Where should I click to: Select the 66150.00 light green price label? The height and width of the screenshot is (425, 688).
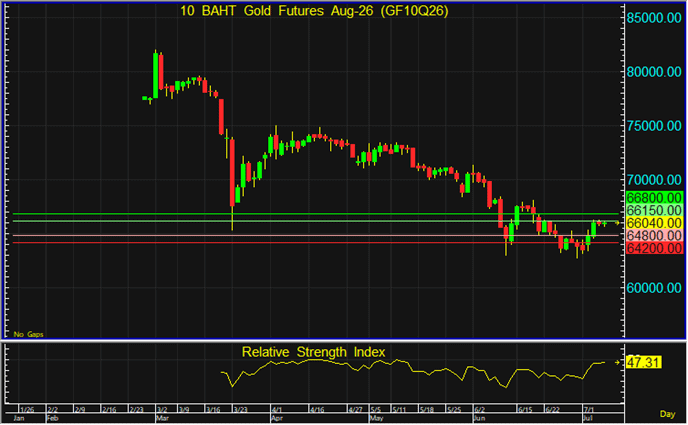[654, 210]
